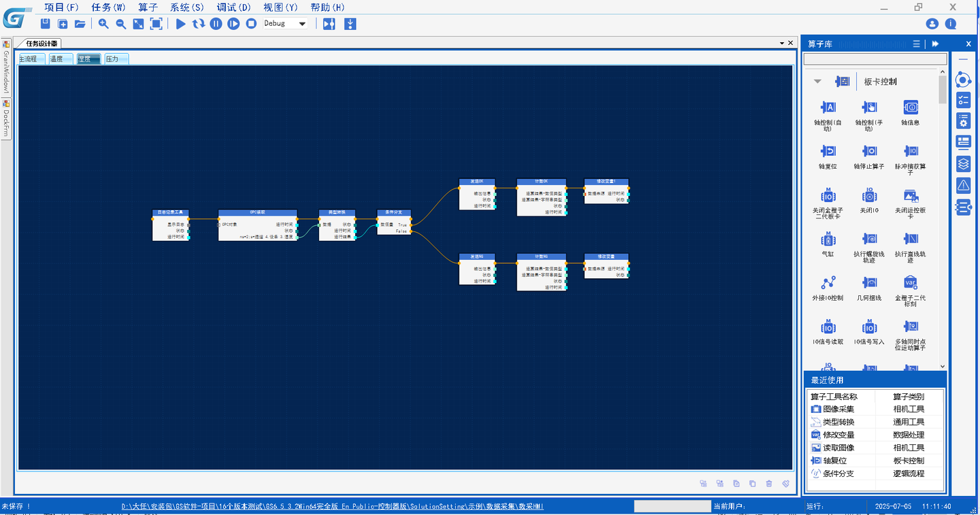This screenshot has height=515, width=980.
Task: Open the 任务(W) menu
Action: point(109,7)
